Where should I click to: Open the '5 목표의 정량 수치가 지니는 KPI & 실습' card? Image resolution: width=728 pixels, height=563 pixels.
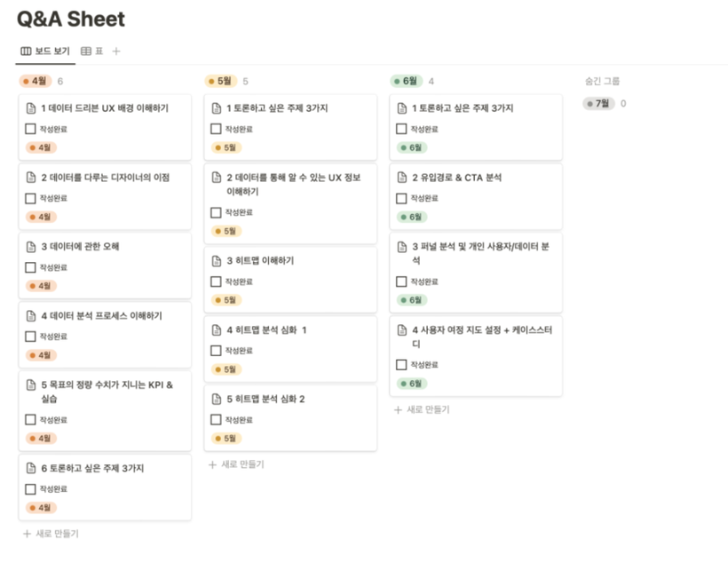click(x=107, y=385)
